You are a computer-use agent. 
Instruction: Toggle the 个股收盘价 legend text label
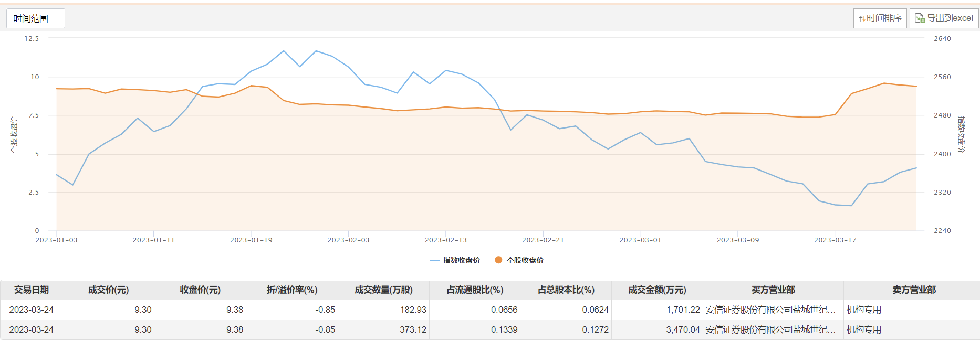click(525, 261)
